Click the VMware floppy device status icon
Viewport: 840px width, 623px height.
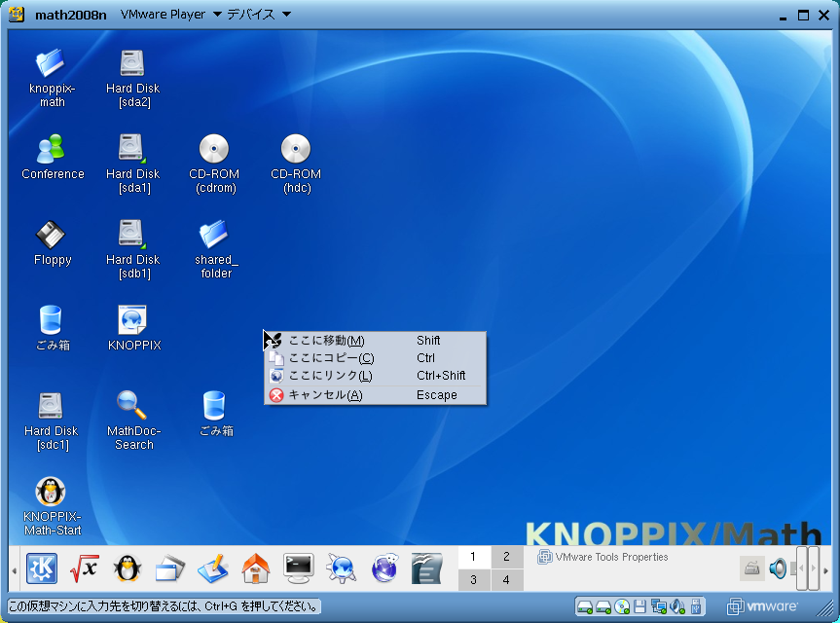[x=639, y=606]
